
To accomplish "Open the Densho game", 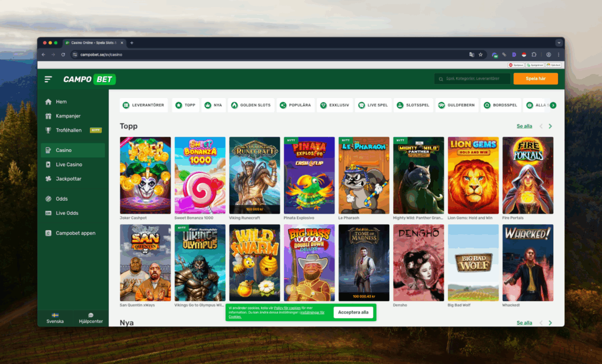I will click(x=419, y=263).
